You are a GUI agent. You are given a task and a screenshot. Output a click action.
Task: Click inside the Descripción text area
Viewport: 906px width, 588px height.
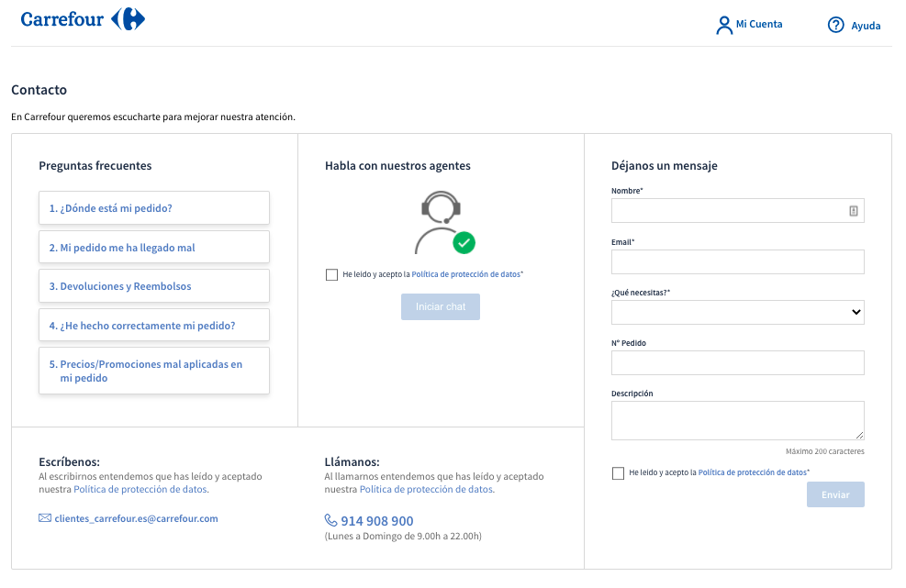click(x=737, y=419)
